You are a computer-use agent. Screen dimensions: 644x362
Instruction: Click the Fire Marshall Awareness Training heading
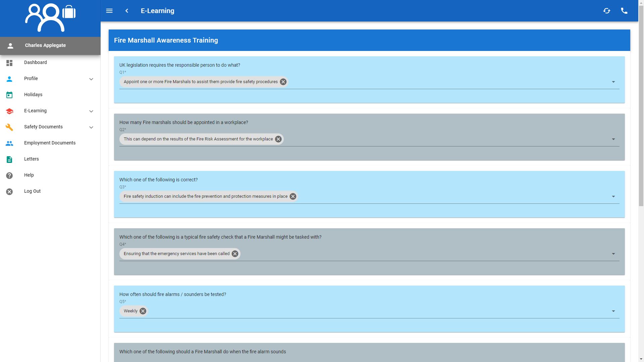pos(166,40)
